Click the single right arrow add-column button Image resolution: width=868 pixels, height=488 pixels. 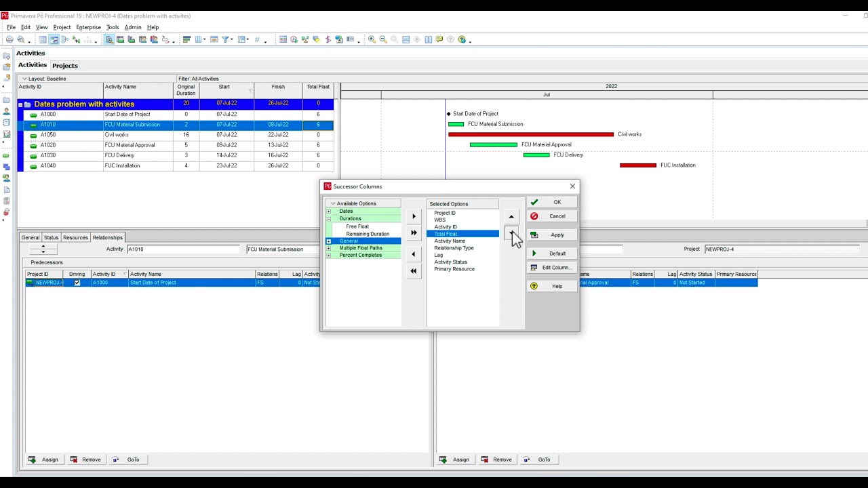pyautogui.click(x=414, y=217)
